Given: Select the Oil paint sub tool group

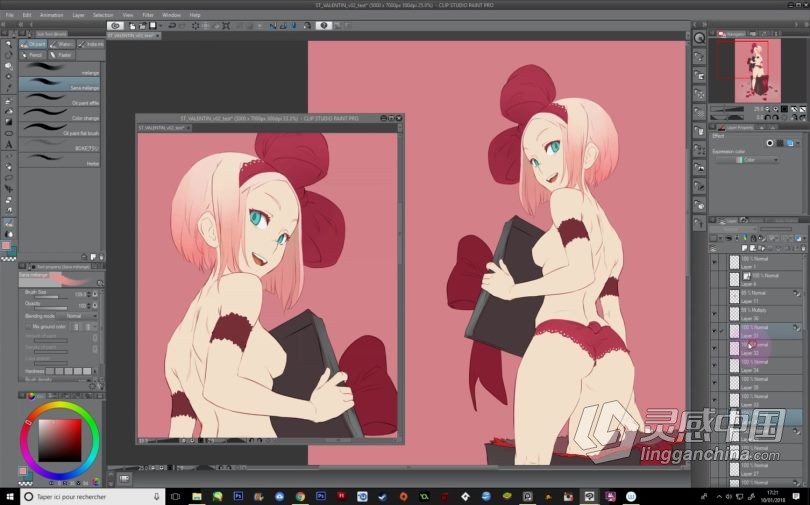Looking at the screenshot, I should tap(33, 44).
